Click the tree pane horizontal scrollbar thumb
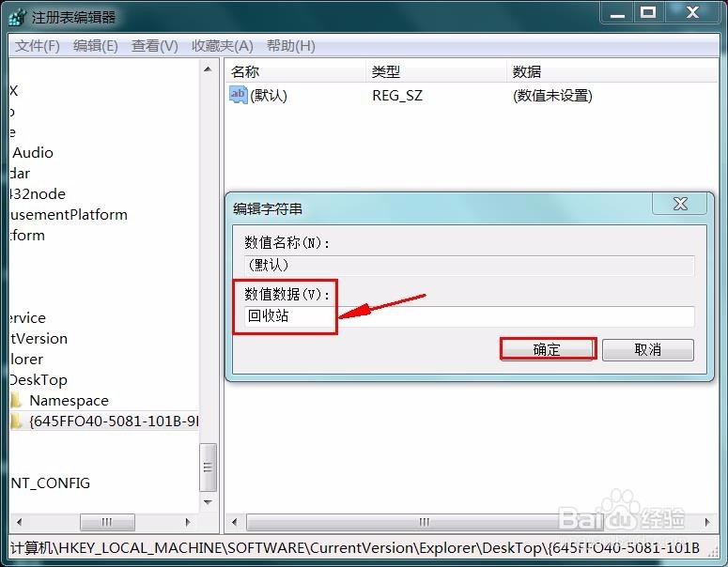 [x=107, y=522]
